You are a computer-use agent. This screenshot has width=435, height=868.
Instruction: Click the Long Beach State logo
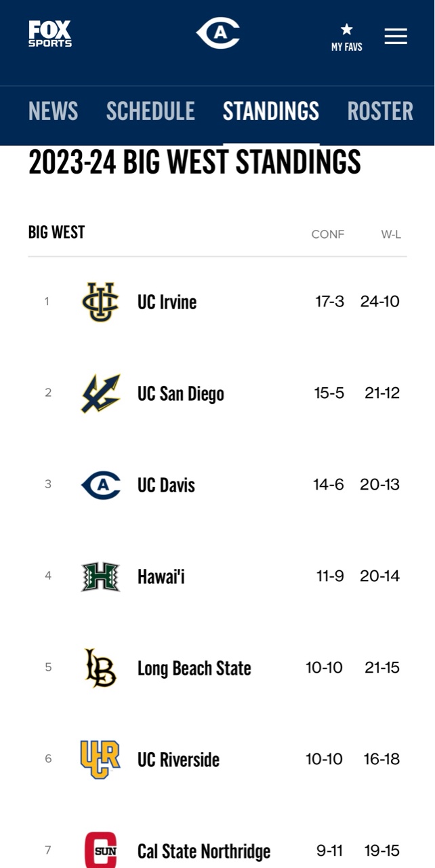tap(100, 668)
